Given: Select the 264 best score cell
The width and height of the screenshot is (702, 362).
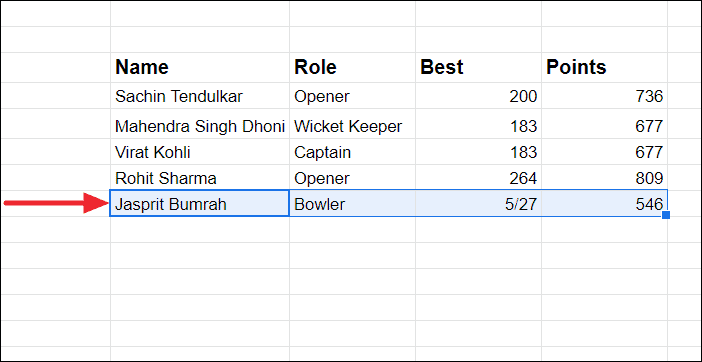Looking at the screenshot, I should coord(478,178).
